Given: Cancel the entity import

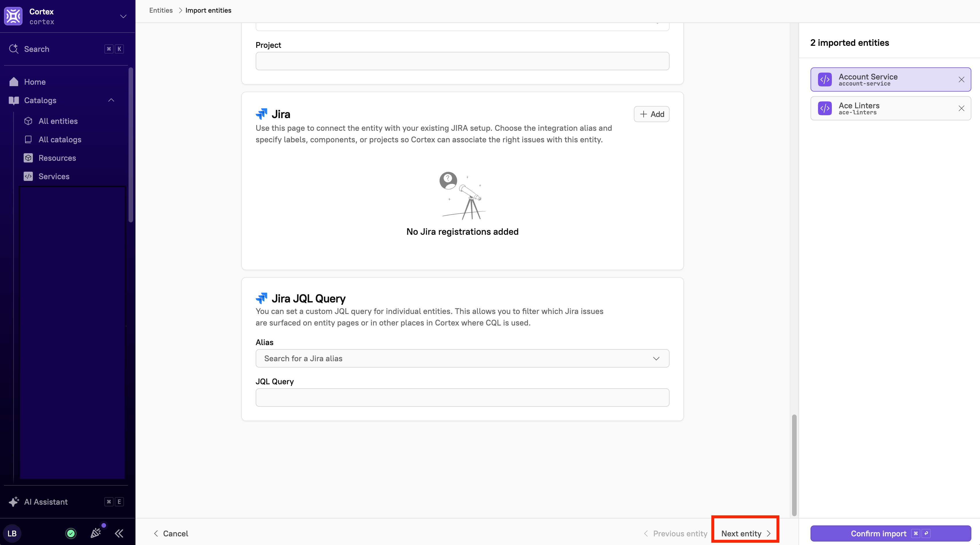Looking at the screenshot, I should (171, 533).
